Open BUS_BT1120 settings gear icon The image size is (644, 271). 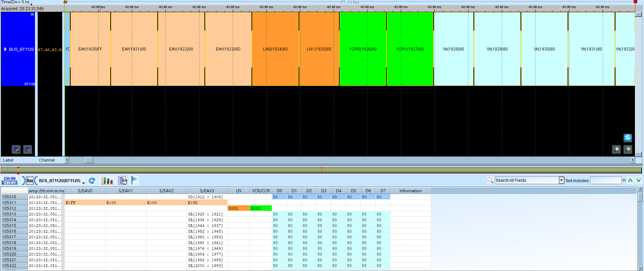click(x=32, y=14)
